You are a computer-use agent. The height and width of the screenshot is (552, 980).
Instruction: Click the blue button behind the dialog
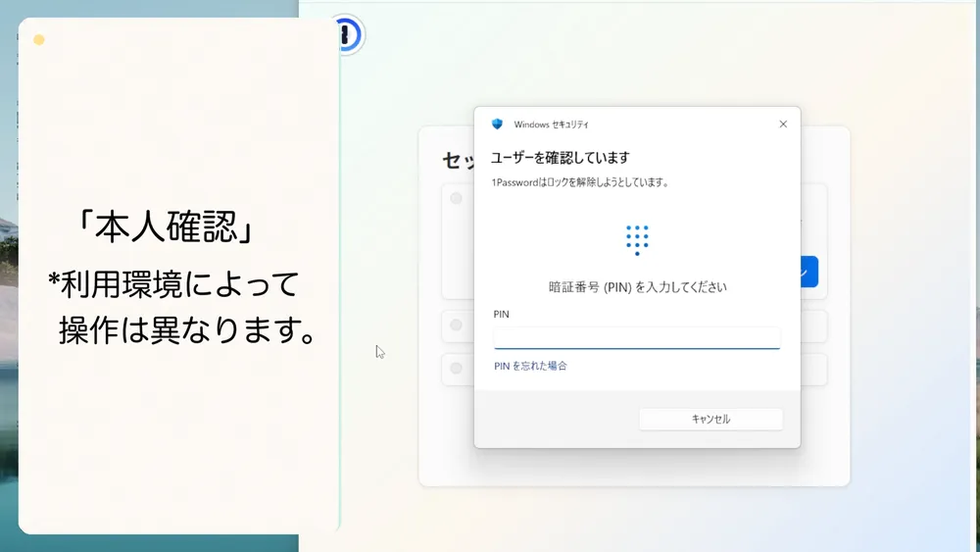tap(809, 272)
